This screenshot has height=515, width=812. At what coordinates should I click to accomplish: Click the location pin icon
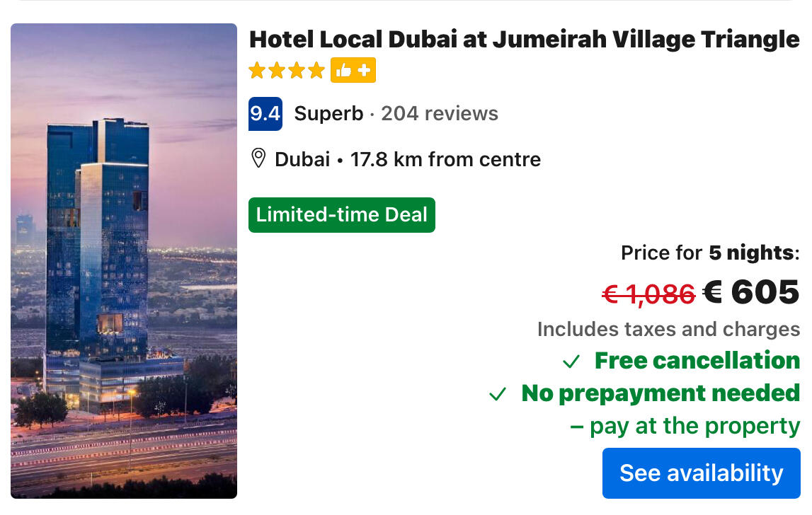click(258, 158)
